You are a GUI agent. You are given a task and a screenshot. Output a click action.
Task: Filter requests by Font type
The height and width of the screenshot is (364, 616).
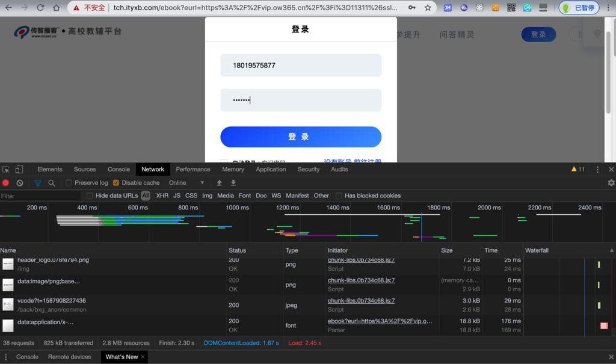(x=244, y=196)
